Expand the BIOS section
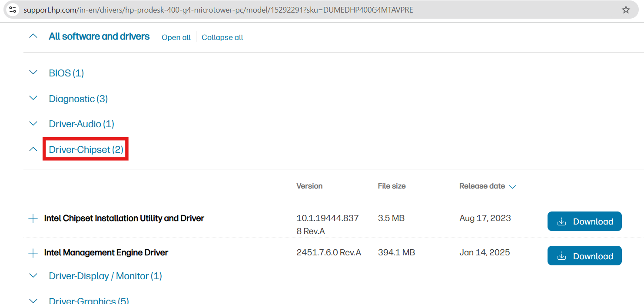The height and width of the screenshot is (304, 644). 33,72
